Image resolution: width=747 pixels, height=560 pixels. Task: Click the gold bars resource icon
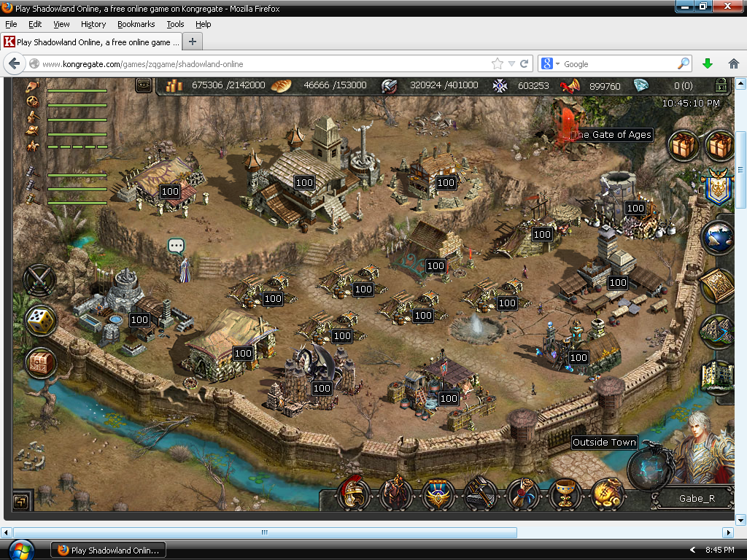(x=174, y=86)
